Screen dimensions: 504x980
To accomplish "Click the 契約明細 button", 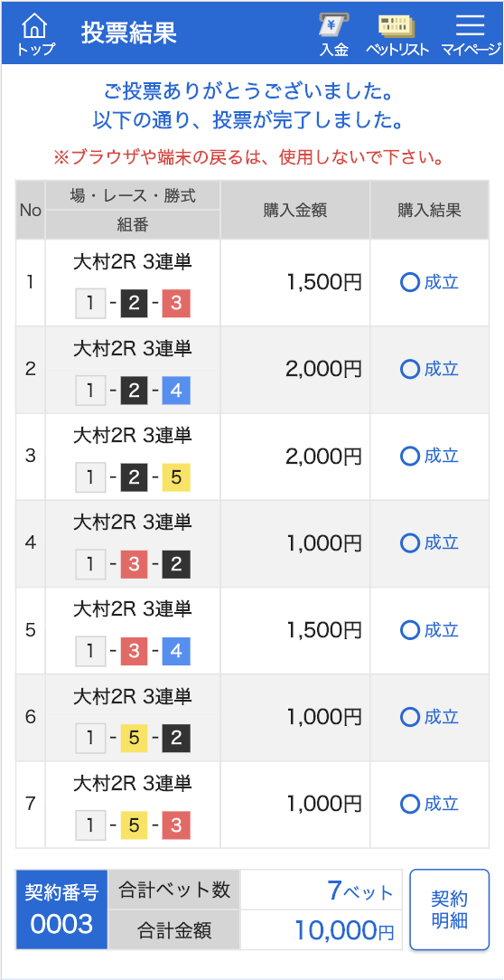I will coord(449,909).
